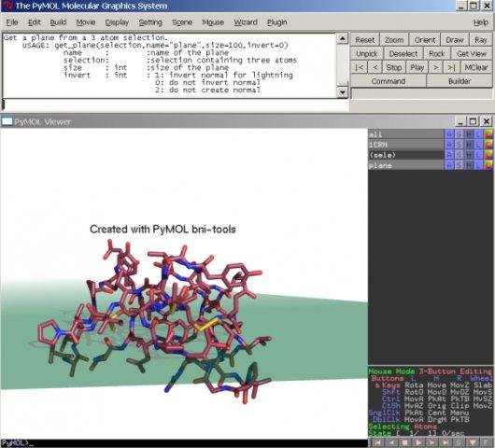Viewport: 495px width, 448px height.
Task: Toggle visibility of the all entry
Action: coord(406,134)
